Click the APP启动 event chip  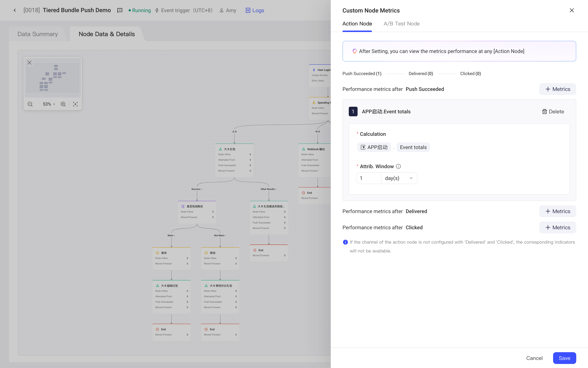click(374, 147)
